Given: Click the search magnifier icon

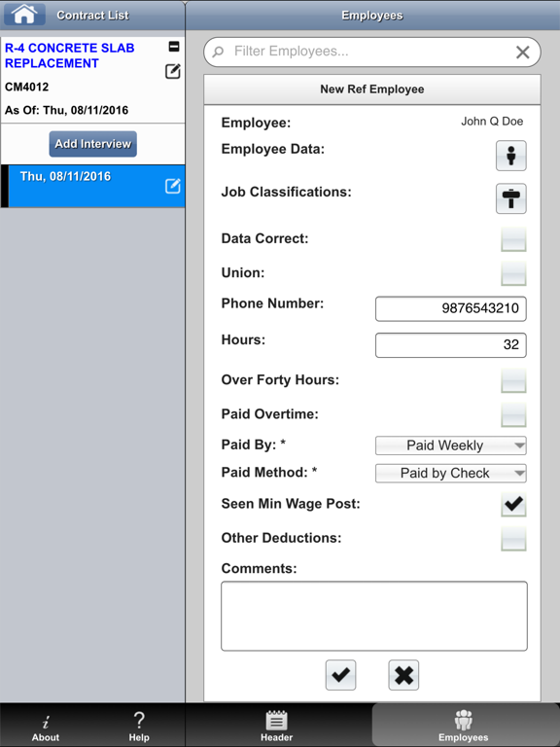Looking at the screenshot, I should tap(218, 52).
